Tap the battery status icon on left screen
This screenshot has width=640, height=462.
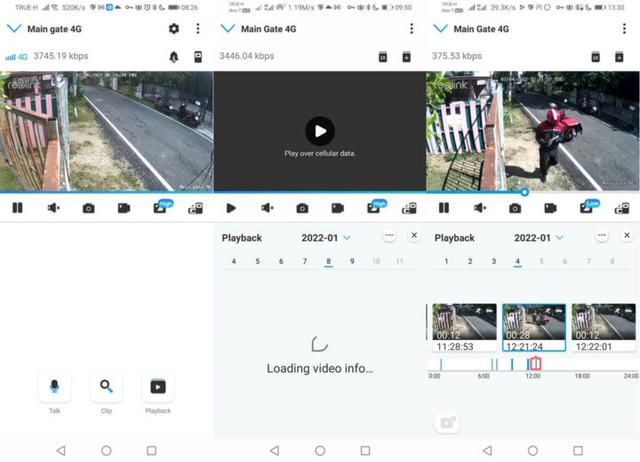198,57
